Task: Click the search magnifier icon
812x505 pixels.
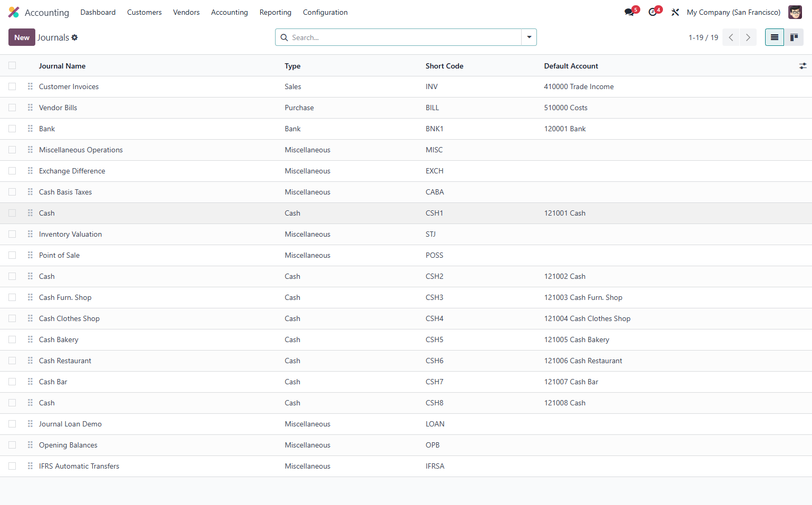Action: click(284, 37)
